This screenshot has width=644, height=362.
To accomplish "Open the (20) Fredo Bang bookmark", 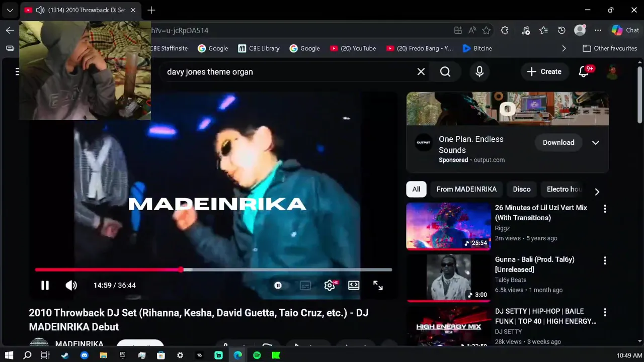I will point(420,48).
